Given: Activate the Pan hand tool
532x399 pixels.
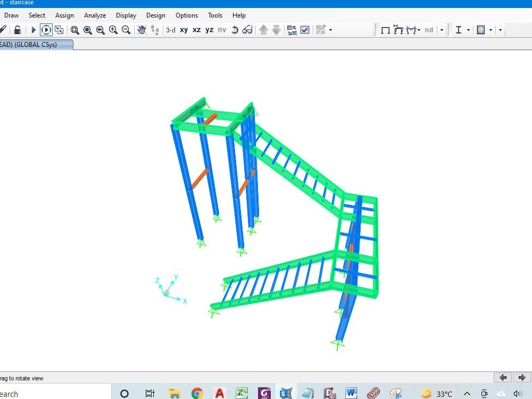Looking at the screenshot, I should pos(142,30).
